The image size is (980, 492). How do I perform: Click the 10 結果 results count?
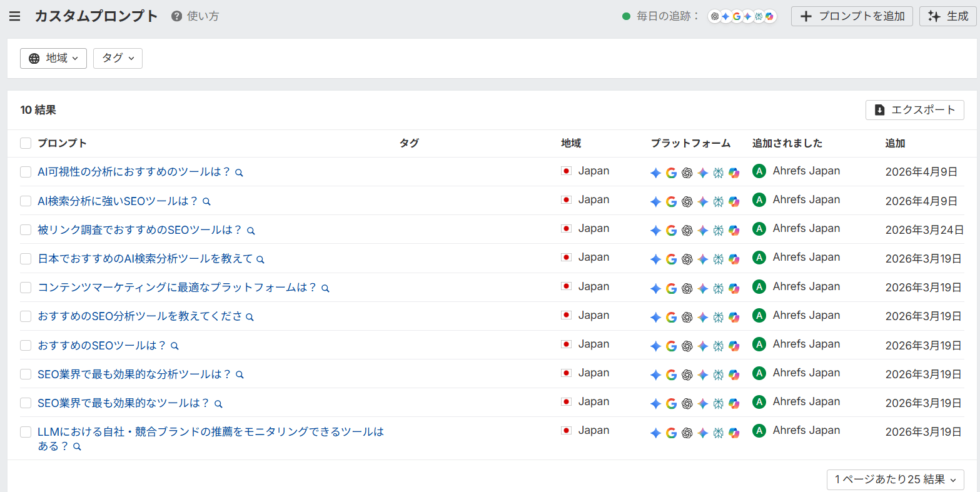pos(38,110)
